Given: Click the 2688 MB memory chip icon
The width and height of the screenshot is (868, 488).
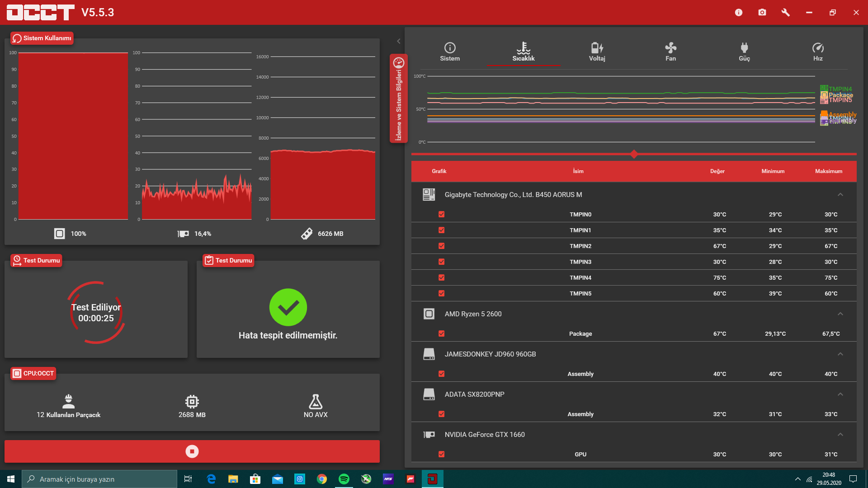Looking at the screenshot, I should click(192, 401).
